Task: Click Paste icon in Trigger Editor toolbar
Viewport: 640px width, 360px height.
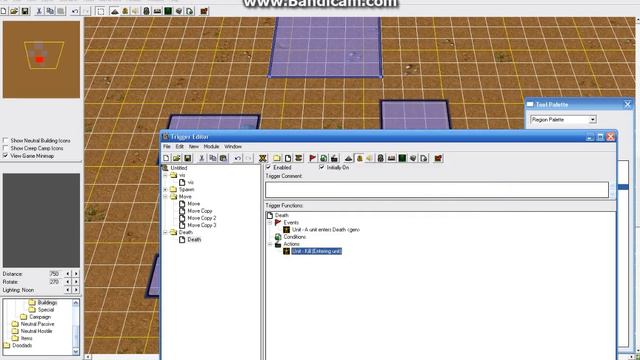Action: 223,158
